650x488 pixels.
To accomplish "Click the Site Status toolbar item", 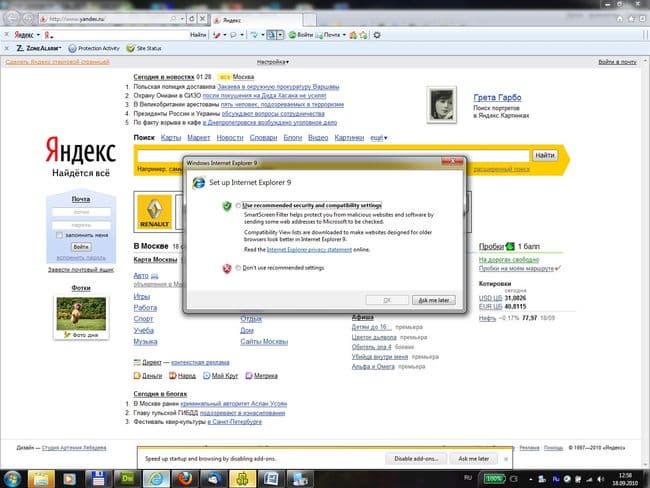I will [x=144, y=48].
